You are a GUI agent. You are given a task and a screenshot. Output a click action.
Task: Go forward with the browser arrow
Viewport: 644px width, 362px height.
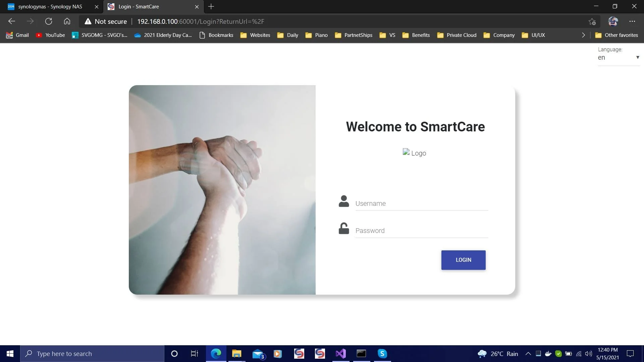[30, 21]
